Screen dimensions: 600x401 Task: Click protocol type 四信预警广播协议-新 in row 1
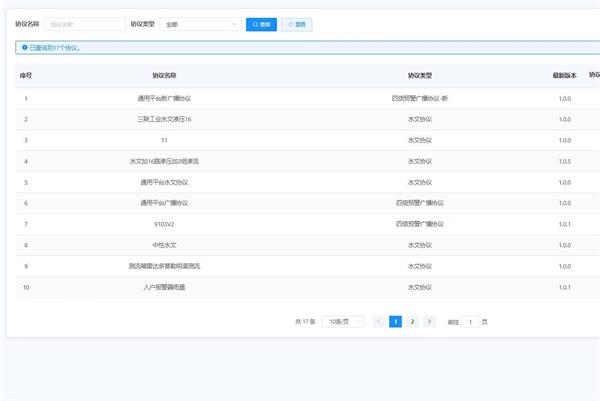click(x=420, y=98)
